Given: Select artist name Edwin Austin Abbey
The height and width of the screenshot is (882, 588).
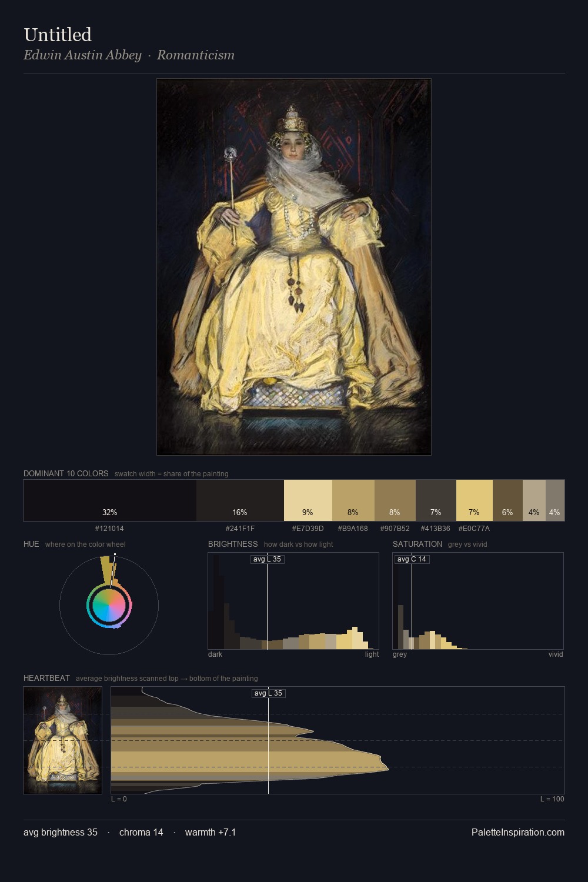Looking at the screenshot, I should (82, 55).
